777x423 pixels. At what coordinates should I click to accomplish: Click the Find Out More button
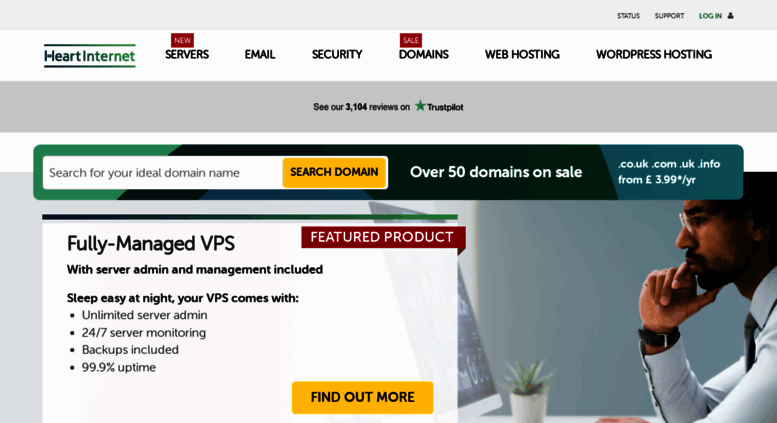(x=363, y=397)
